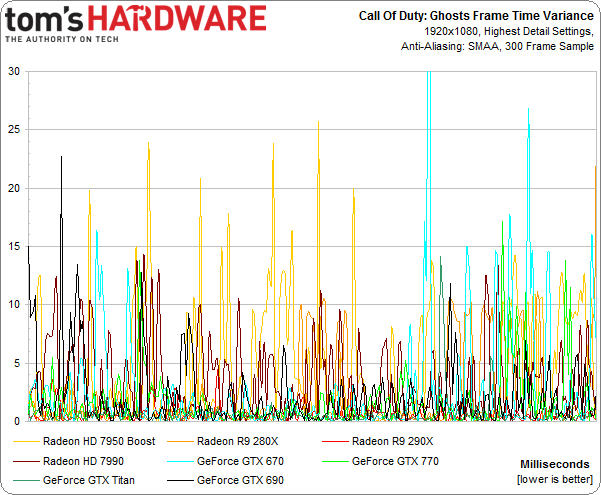601x495 pixels.
Task: Click the cyan GeForce GTX 670 legend line
Action: (180, 461)
